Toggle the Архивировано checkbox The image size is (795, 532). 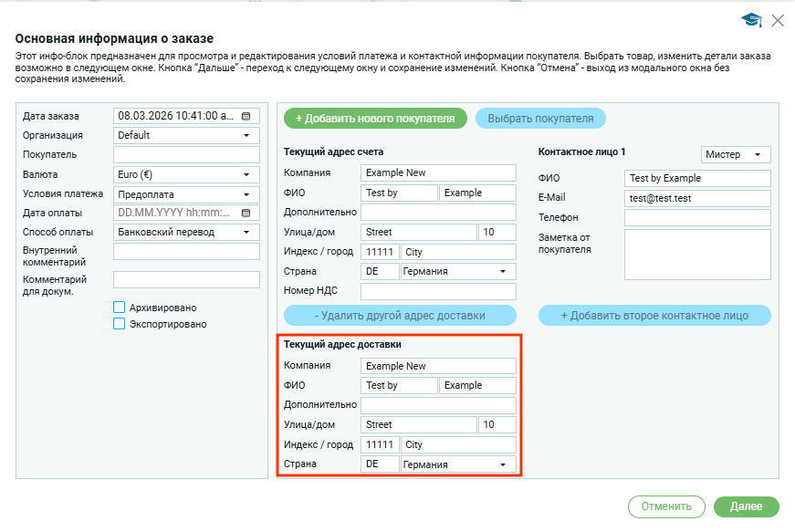click(119, 308)
